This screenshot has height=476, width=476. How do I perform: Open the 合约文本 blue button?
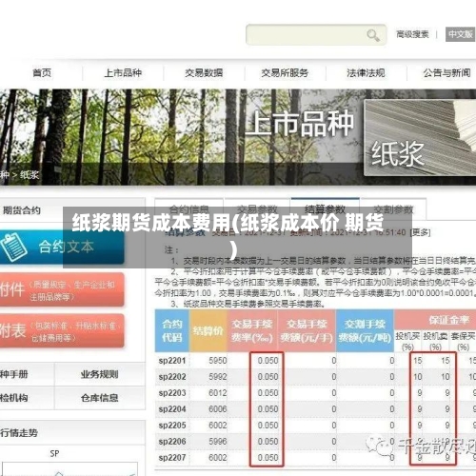tap(62, 247)
